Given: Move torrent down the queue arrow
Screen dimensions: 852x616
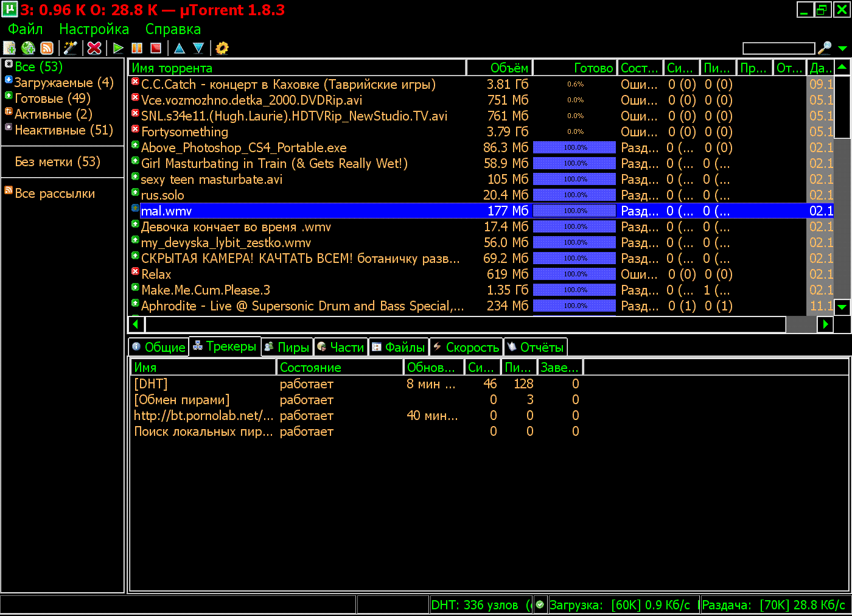Looking at the screenshot, I should tap(198, 48).
